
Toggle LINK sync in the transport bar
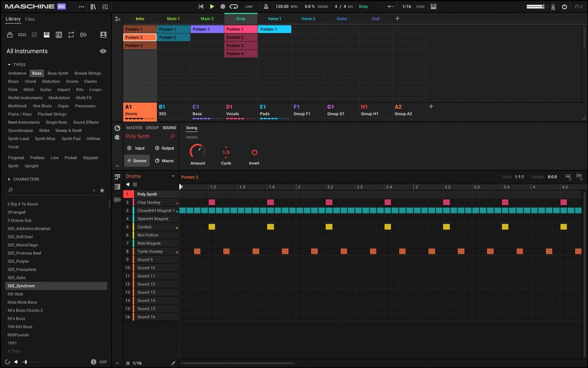(249, 6)
